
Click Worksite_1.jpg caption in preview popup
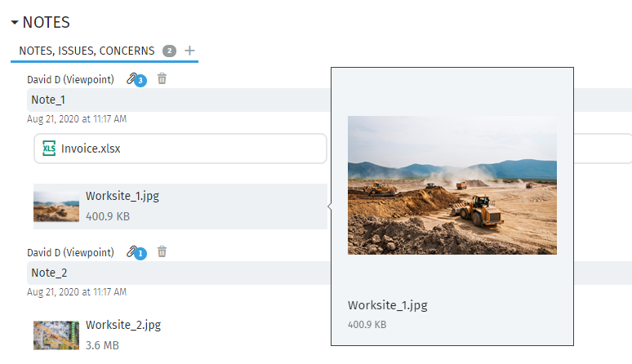388,305
